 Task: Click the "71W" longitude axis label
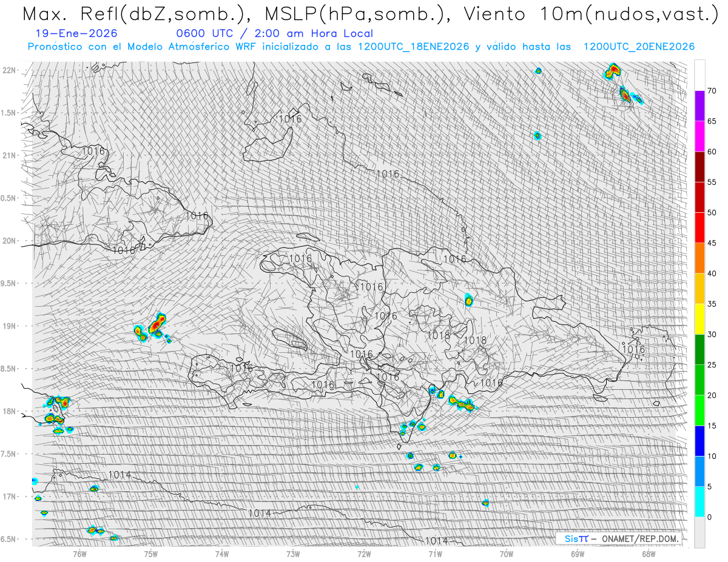point(435,554)
